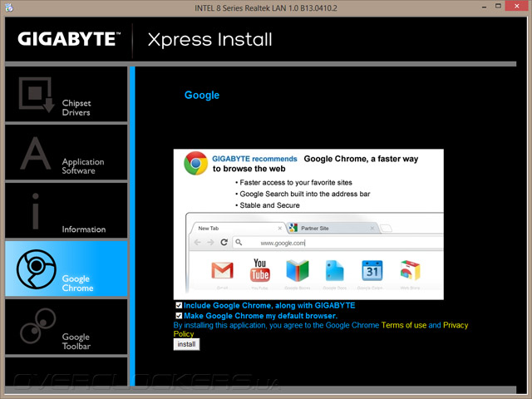The width and height of the screenshot is (532, 399).
Task: Click the GIGABYTE logo
Action: (69, 39)
